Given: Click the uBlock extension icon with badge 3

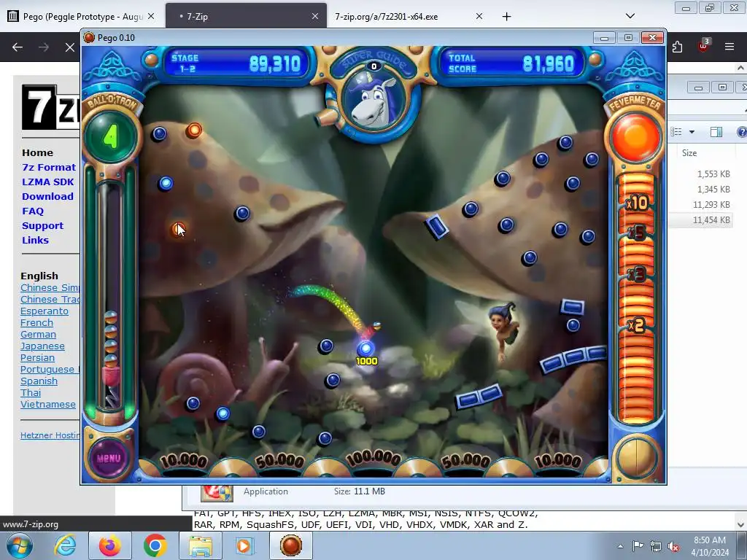Looking at the screenshot, I should [703, 46].
